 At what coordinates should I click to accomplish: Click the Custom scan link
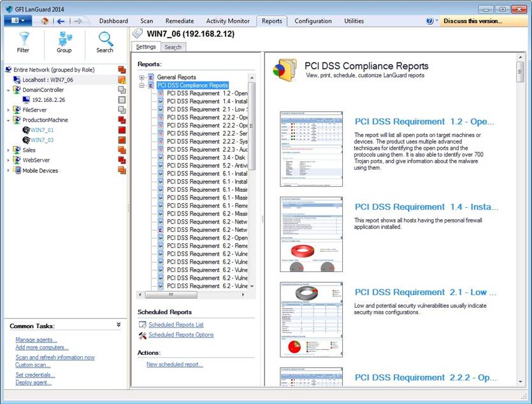point(32,365)
